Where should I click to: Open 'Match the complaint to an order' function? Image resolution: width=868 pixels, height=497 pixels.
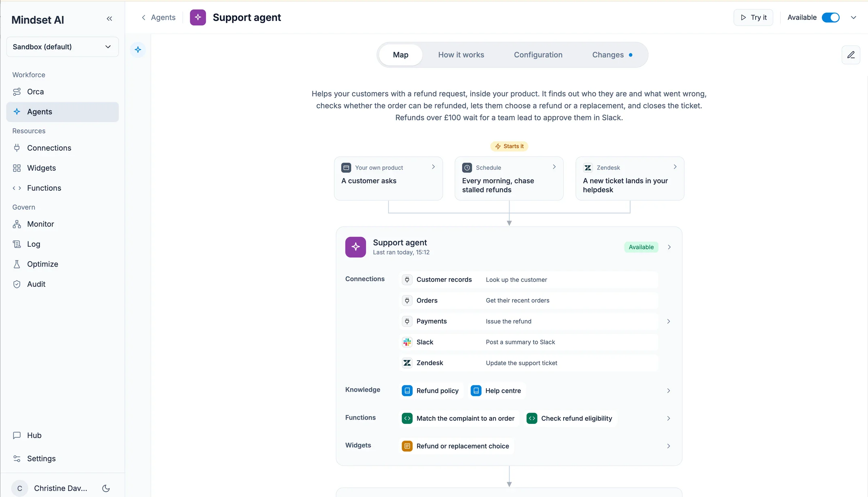[459, 419]
